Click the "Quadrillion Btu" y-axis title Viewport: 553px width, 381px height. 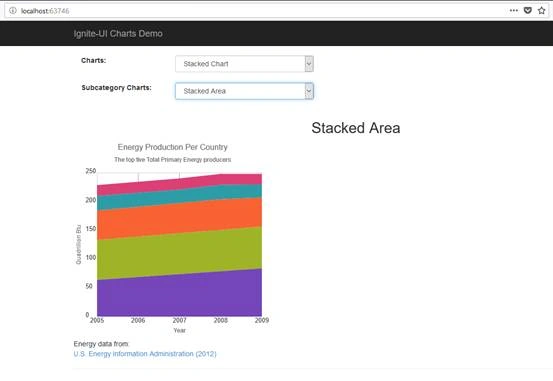point(78,244)
